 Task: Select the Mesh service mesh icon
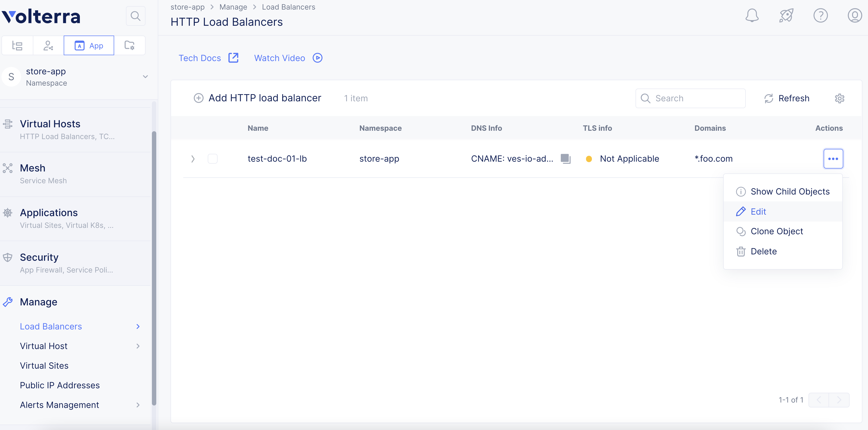(x=8, y=168)
